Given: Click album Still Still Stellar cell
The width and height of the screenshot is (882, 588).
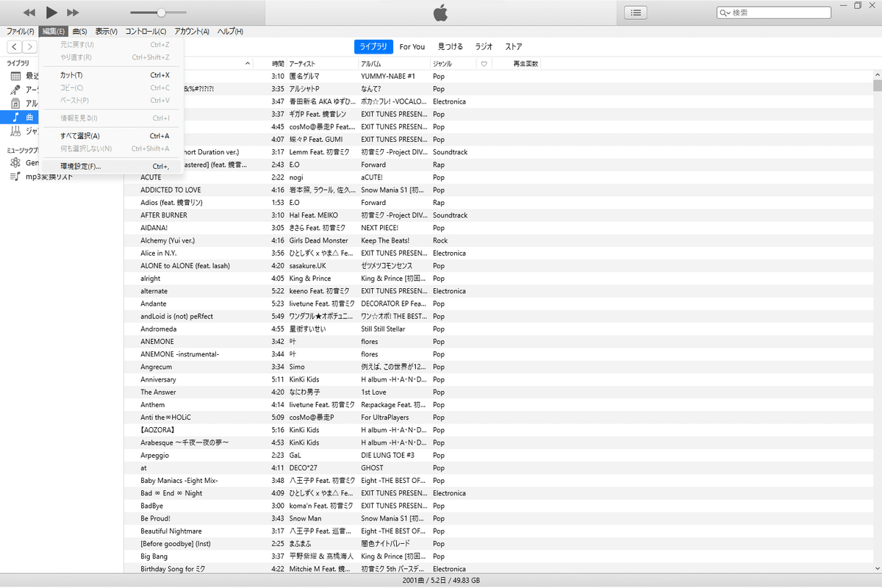Looking at the screenshot, I should [x=383, y=329].
